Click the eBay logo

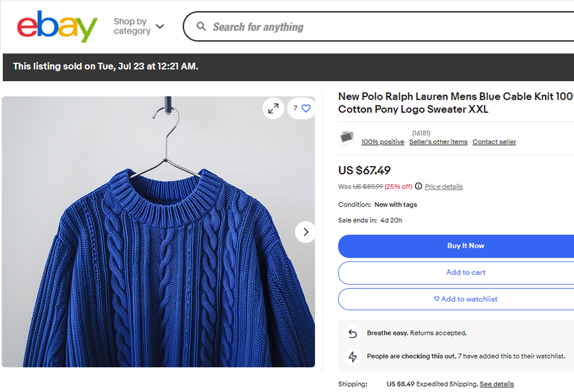(57, 26)
